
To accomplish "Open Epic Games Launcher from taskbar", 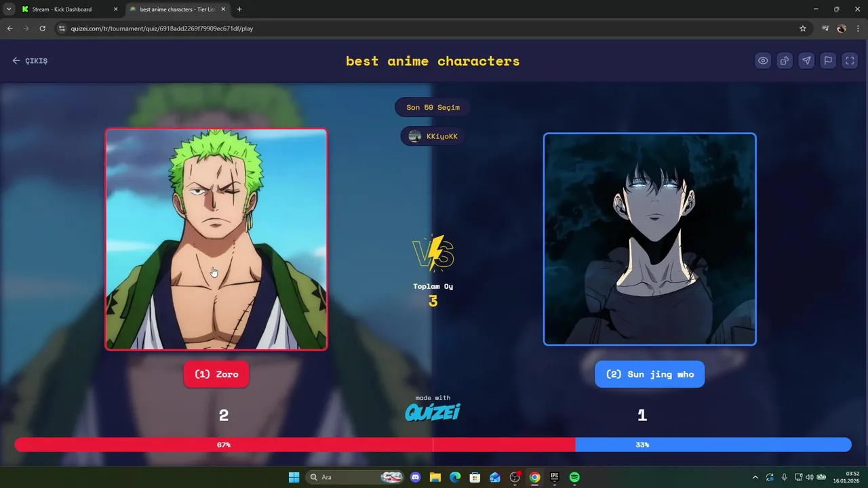I will [x=555, y=477].
